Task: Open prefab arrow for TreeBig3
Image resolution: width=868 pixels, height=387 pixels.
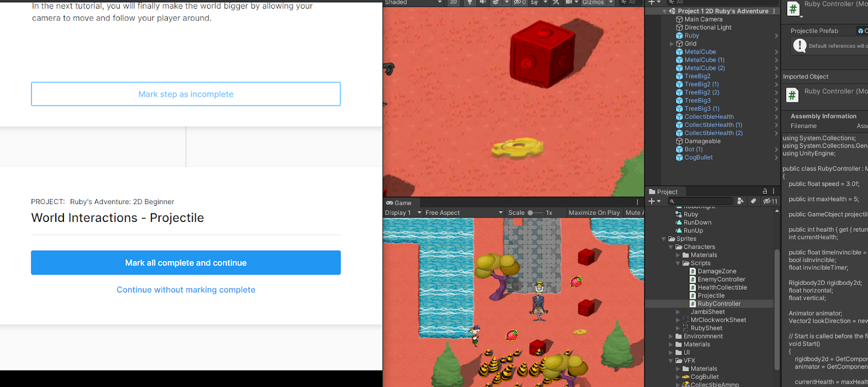Action: click(x=776, y=100)
